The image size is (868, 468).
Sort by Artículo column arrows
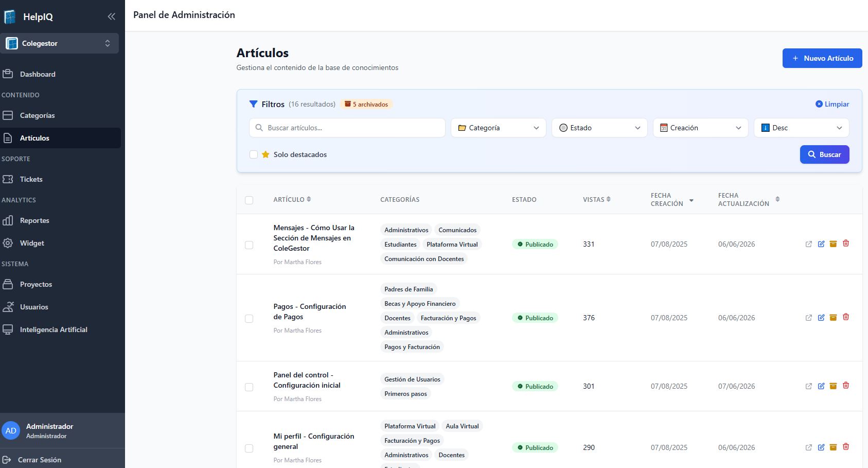[x=309, y=199]
